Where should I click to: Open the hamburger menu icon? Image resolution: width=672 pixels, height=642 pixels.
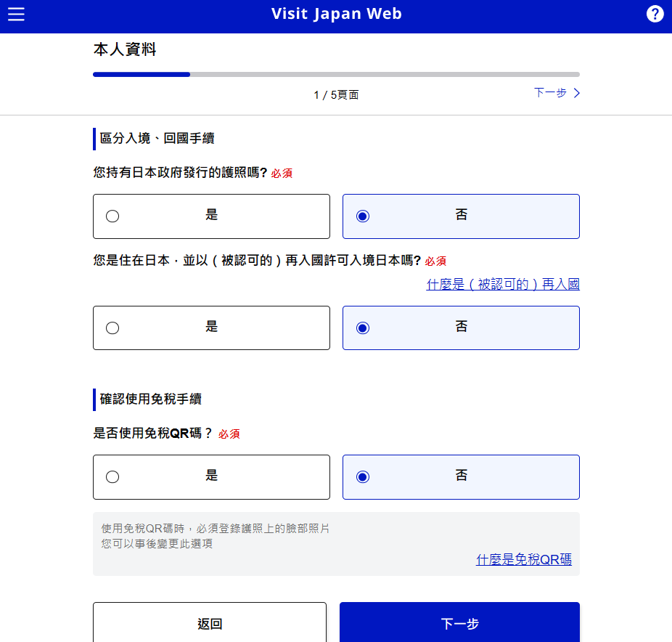[16, 14]
